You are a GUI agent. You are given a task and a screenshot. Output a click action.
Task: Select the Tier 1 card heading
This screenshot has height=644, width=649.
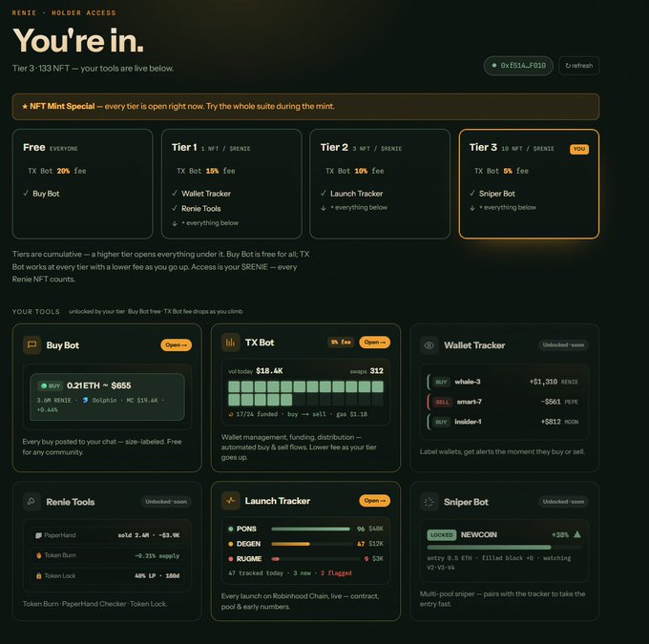coord(184,147)
